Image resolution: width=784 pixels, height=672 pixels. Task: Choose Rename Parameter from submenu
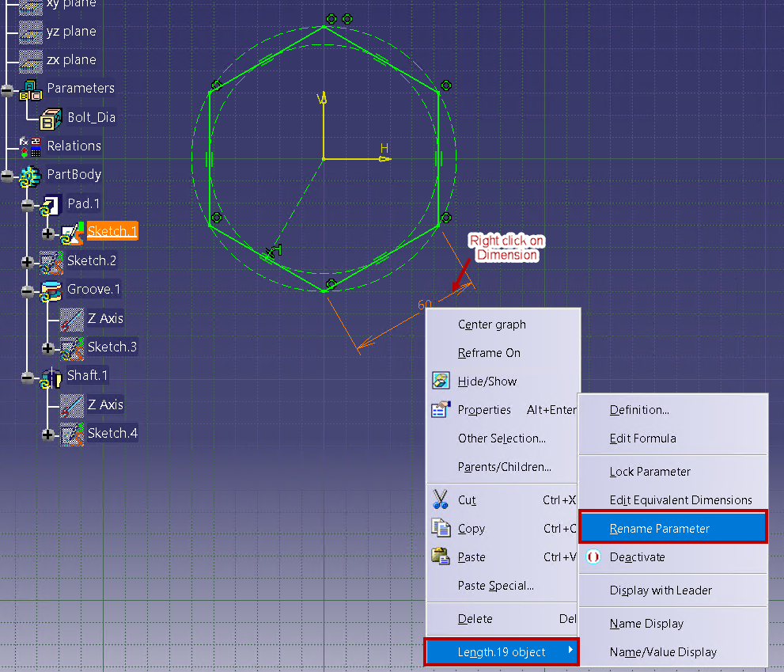(660, 529)
